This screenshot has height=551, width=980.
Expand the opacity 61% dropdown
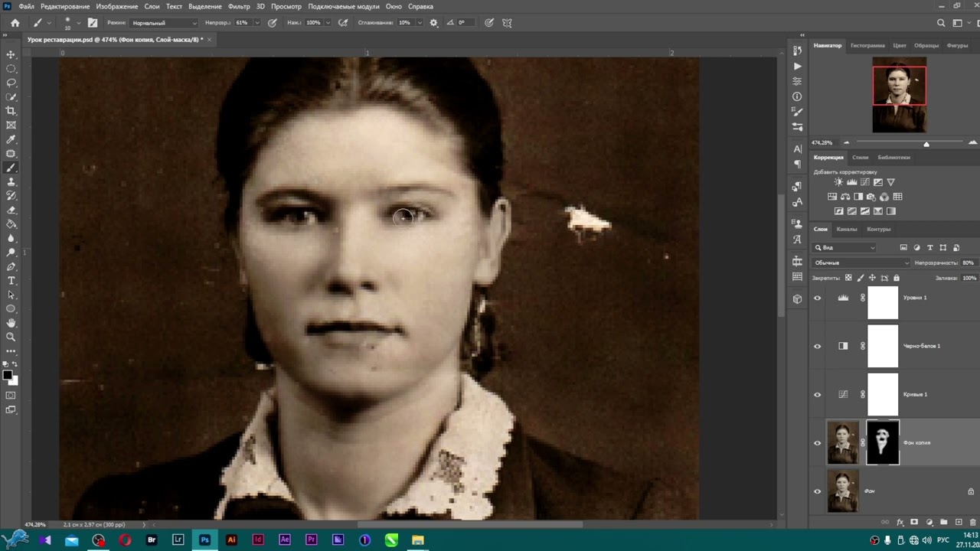click(256, 23)
